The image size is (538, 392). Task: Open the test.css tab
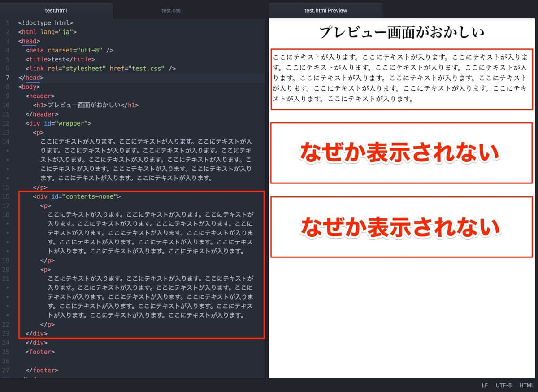(x=171, y=10)
